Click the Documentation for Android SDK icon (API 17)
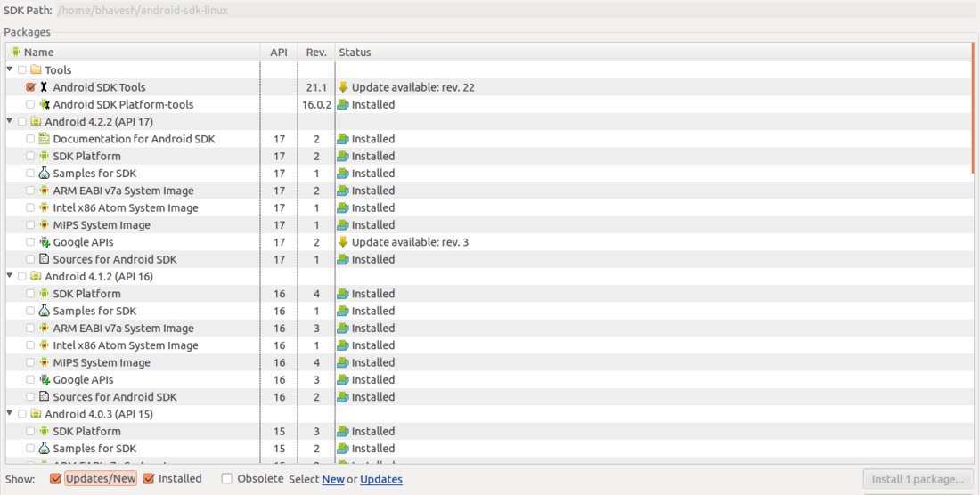The image size is (980, 495). coord(44,139)
